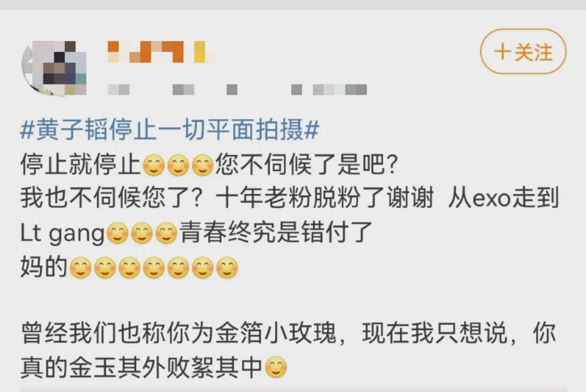Click the line starting with 曾经我们也称你为金箔小玫瑰

(x=289, y=332)
